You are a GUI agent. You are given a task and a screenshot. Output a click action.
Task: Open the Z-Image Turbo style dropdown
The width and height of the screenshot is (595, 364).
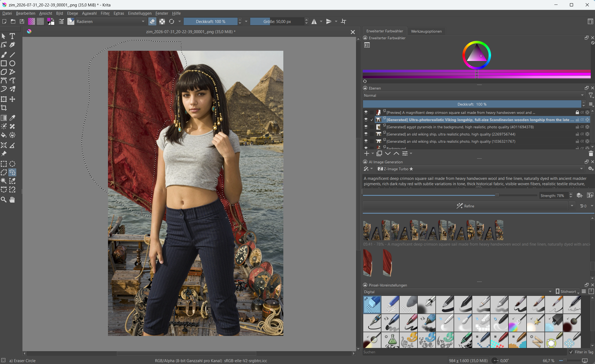(x=480, y=169)
